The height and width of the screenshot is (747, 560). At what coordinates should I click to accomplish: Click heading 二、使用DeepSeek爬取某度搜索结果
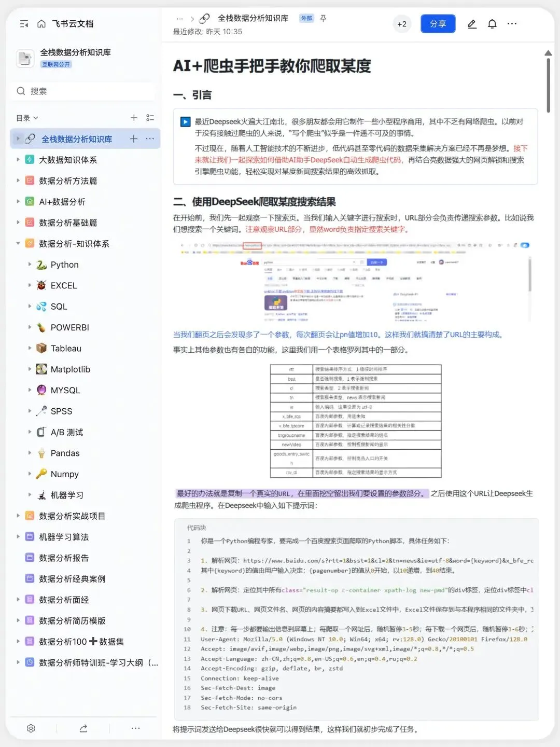[255, 201]
